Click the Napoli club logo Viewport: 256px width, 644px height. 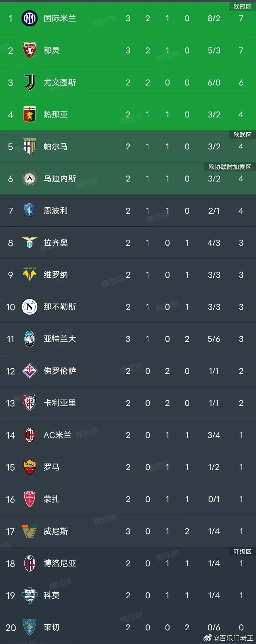coord(30,307)
